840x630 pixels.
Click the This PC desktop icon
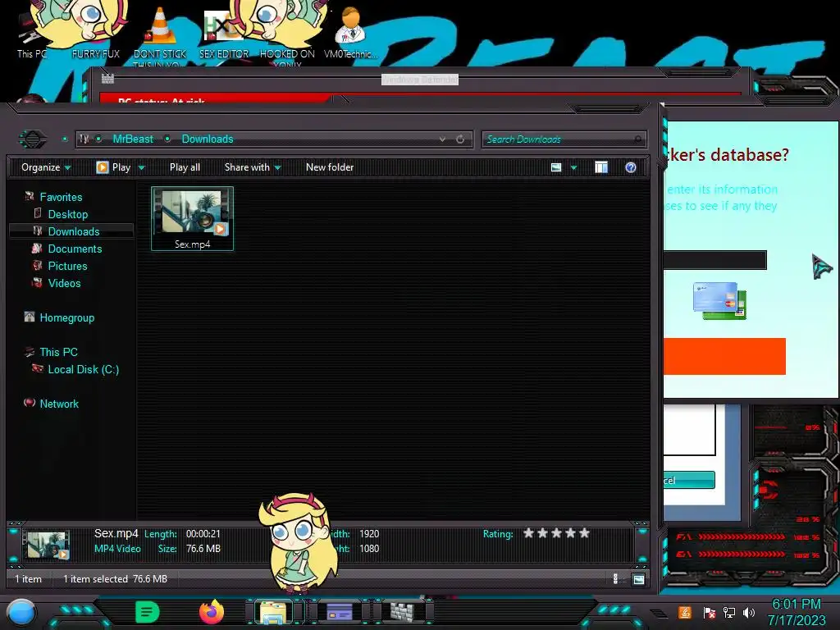tap(31, 34)
